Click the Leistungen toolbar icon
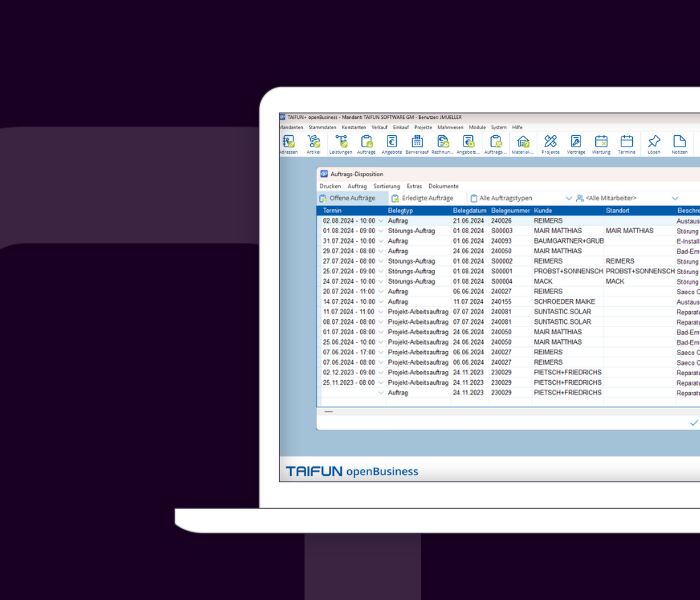The height and width of the screenshot is (600, 700). [340, 143]
